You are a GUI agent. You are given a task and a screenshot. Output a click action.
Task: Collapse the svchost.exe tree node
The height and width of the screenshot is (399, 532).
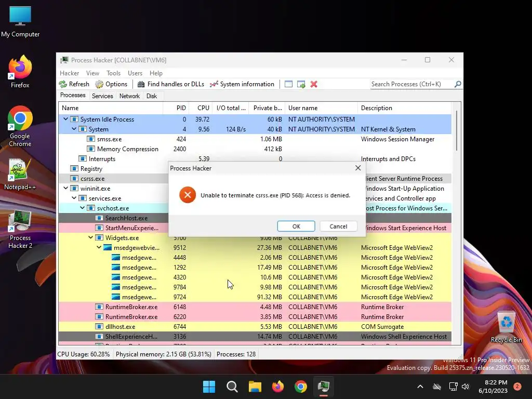83,208
